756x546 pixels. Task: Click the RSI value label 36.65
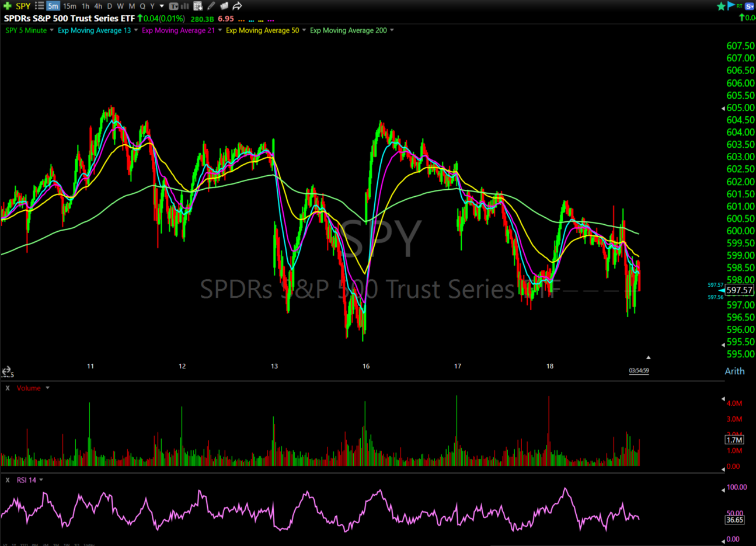click(x=734, y=520)
